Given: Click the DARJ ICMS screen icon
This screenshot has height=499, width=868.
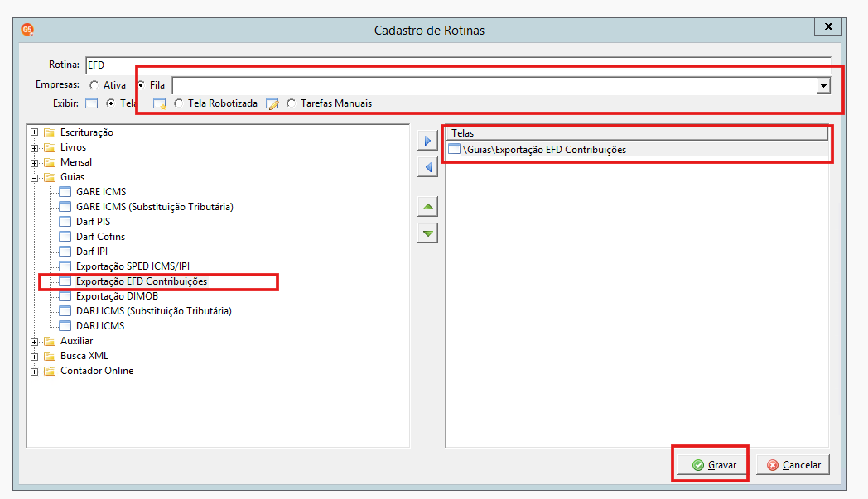Looking at the screenshot, I should tap(65, 326).
